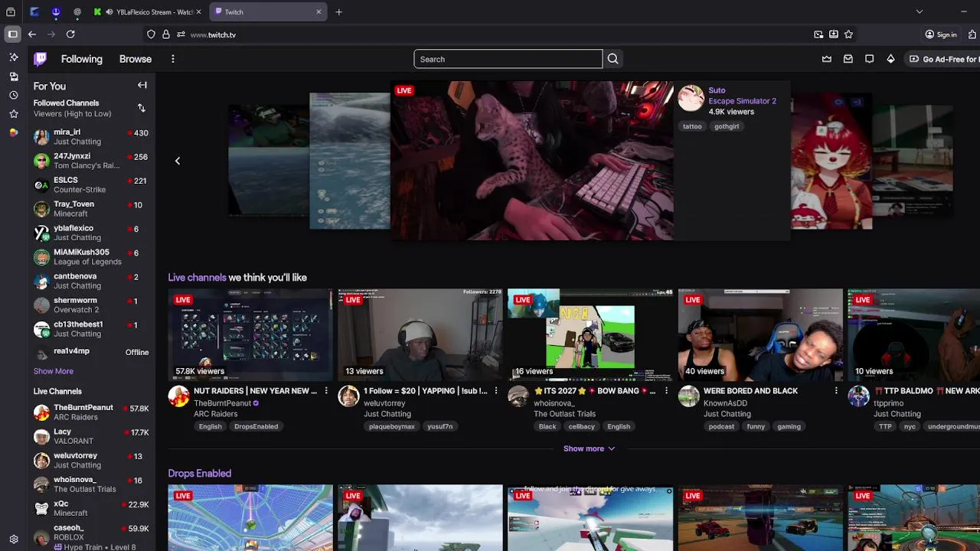Click DropsEnabled tag under TheBurntPeanut
Screen dimensions: 980x551
256,426
